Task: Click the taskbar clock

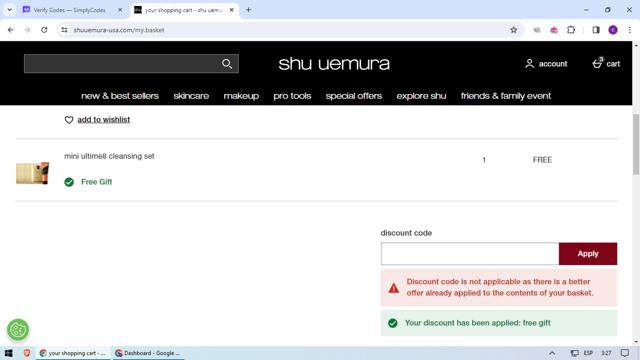Action: (x=606, y=353)
